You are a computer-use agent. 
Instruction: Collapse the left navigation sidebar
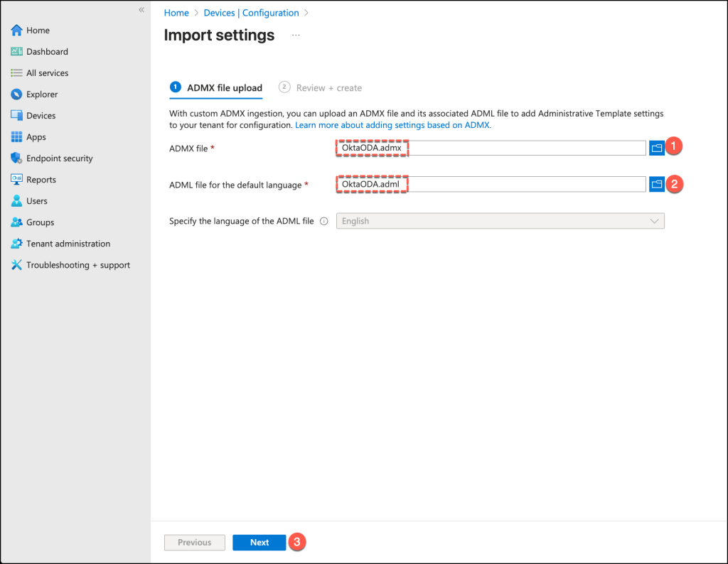[x=141, y=10]
